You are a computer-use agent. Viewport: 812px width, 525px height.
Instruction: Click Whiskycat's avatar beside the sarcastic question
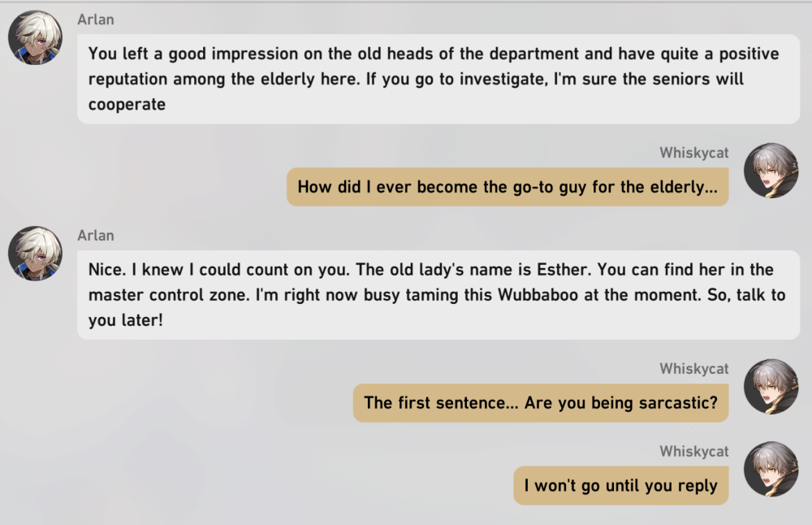pos(771,387)
